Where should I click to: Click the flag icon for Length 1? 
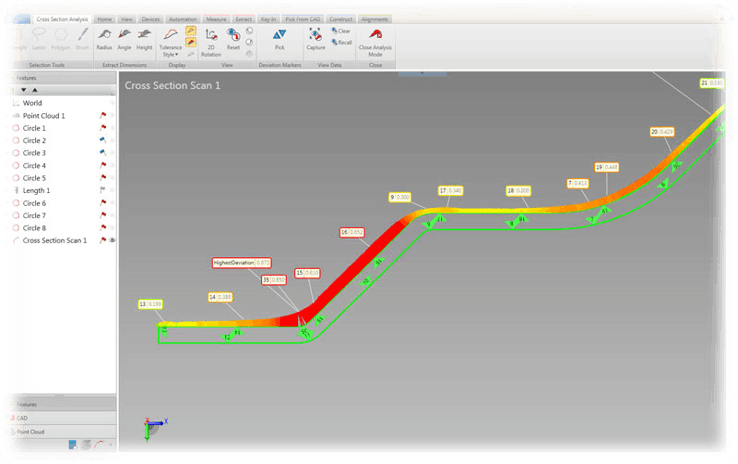(x=102, y=190)
